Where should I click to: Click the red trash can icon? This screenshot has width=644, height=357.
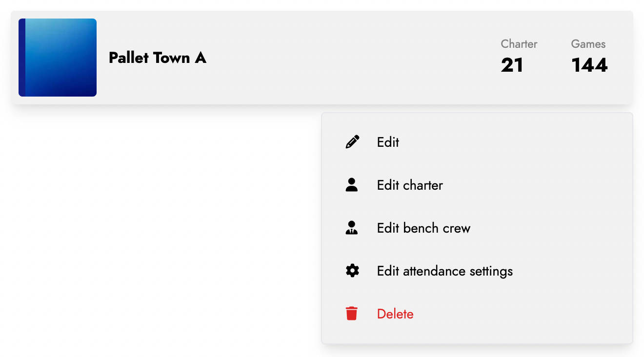point(352,314)
